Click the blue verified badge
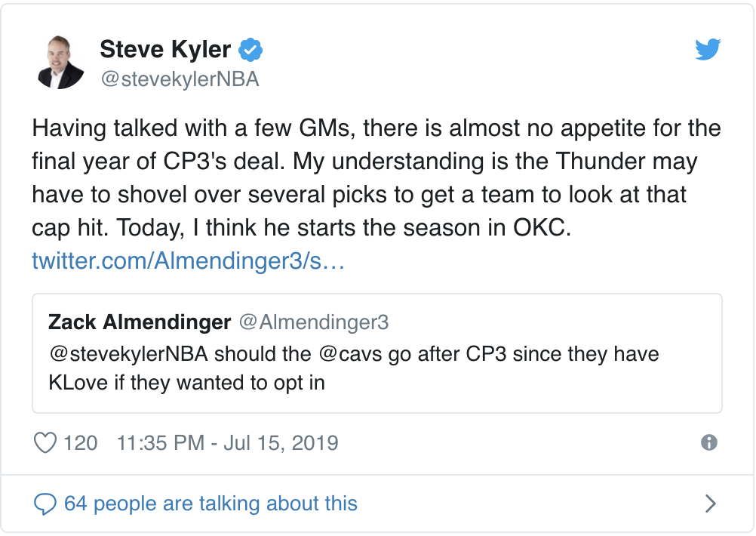 point(250,51)
